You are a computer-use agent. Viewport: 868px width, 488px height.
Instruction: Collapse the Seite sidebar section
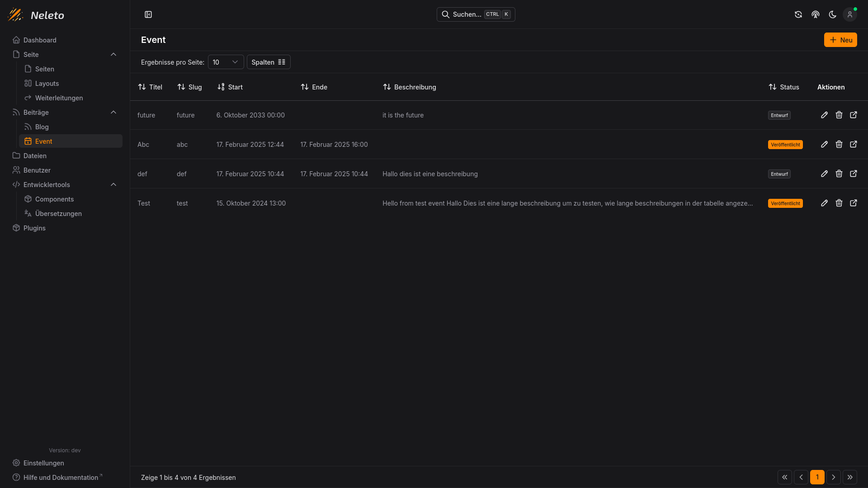(113, 54)
